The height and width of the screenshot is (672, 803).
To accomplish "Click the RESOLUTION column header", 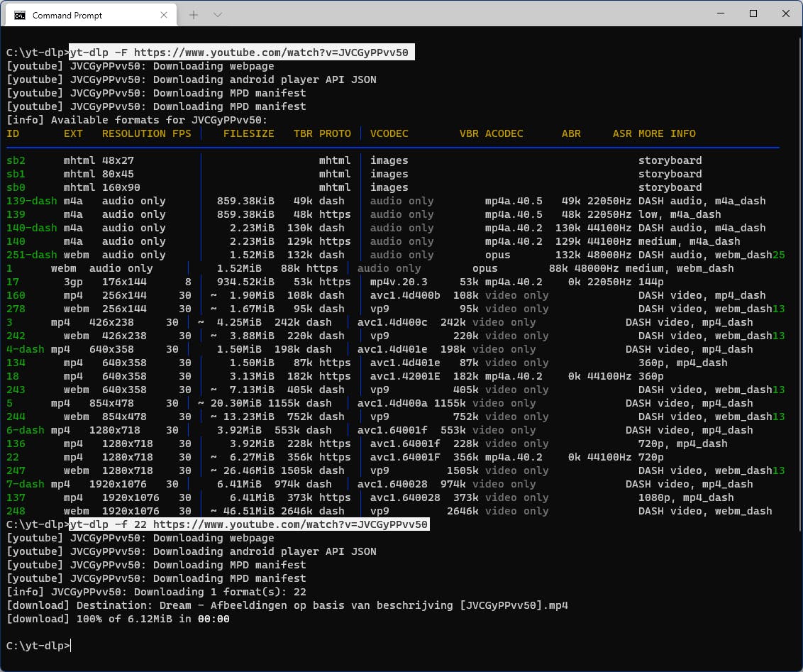I will click(134, 133).
